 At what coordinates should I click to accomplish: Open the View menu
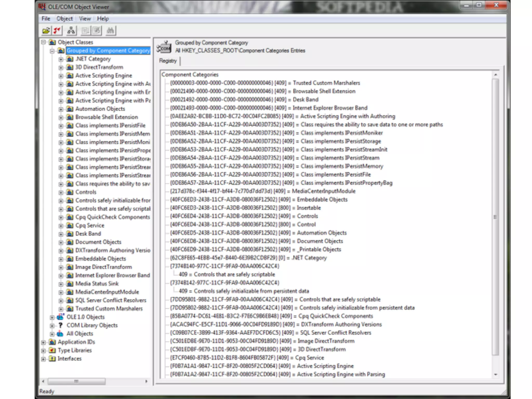[x=85, y=19]
